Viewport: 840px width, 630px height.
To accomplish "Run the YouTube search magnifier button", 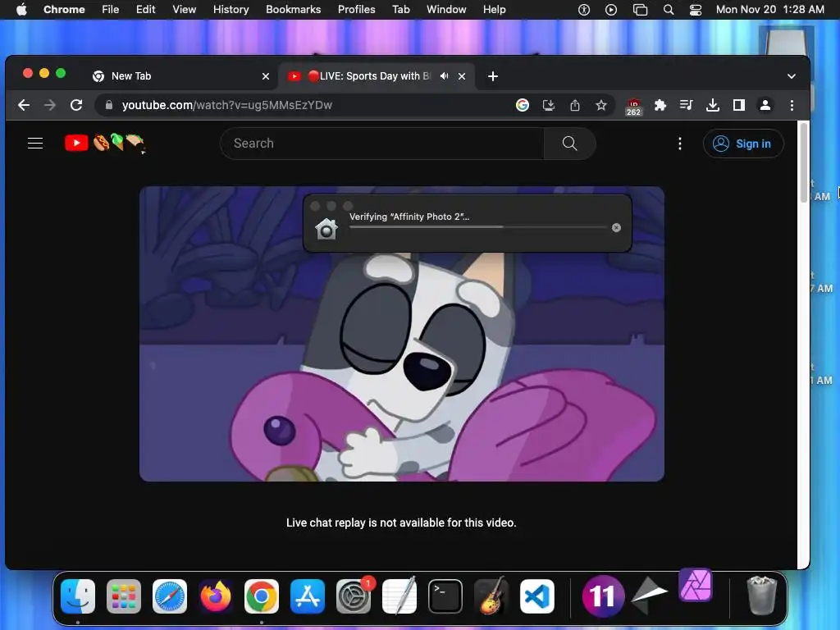I will [569, 143].
